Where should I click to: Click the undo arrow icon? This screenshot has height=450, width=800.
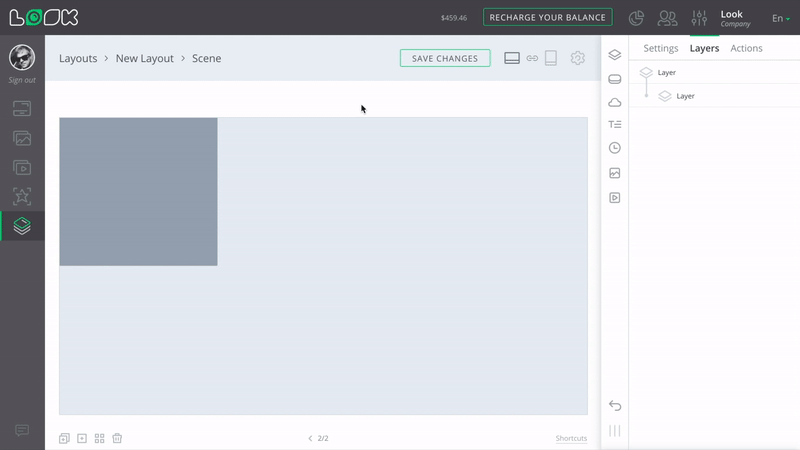pyautogui.click(x=615, y=405)
